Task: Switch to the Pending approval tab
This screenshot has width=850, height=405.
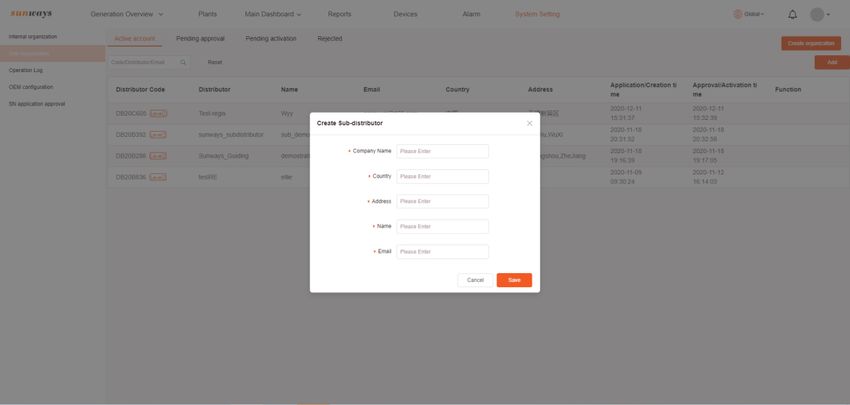Action: pos(200,39)
